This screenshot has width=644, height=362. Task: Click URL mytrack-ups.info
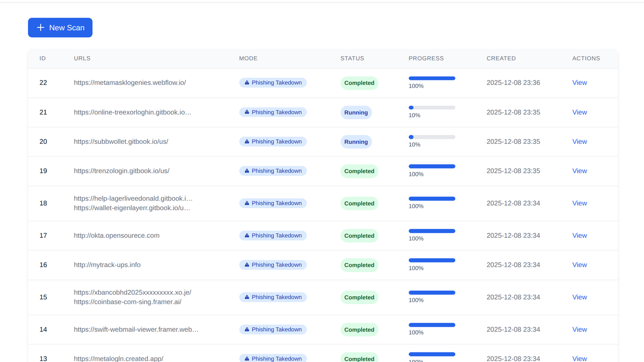pyautogui.click(x=107, y=264)
